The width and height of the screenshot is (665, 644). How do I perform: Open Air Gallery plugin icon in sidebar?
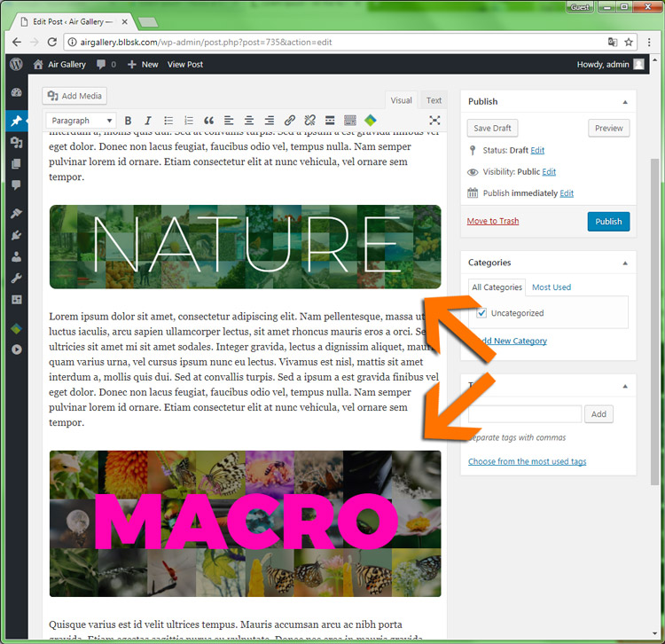pos(17,328)
